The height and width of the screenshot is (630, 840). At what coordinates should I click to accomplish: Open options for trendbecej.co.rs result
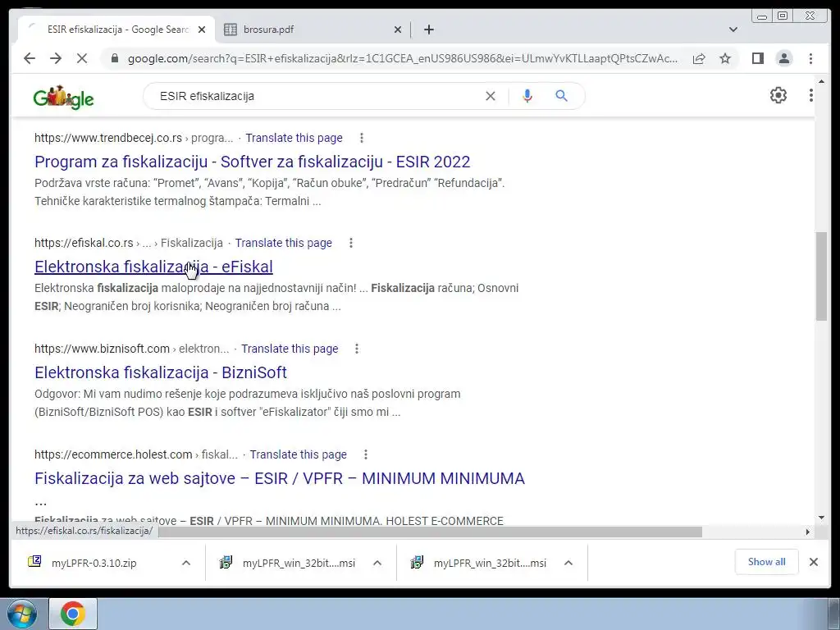[362, 138]
